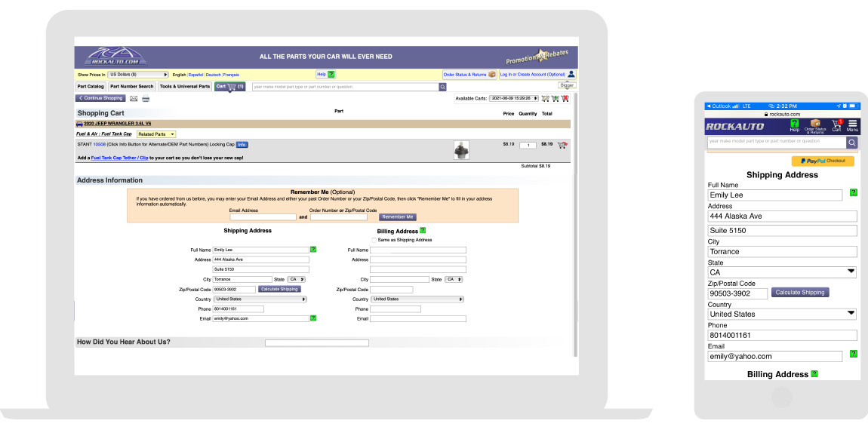The height and width of the screenshot is (436, 868).
Task: Tap the green help icon beside mobile Full Name
Action: pyautogui.click(x=853, y=192)
